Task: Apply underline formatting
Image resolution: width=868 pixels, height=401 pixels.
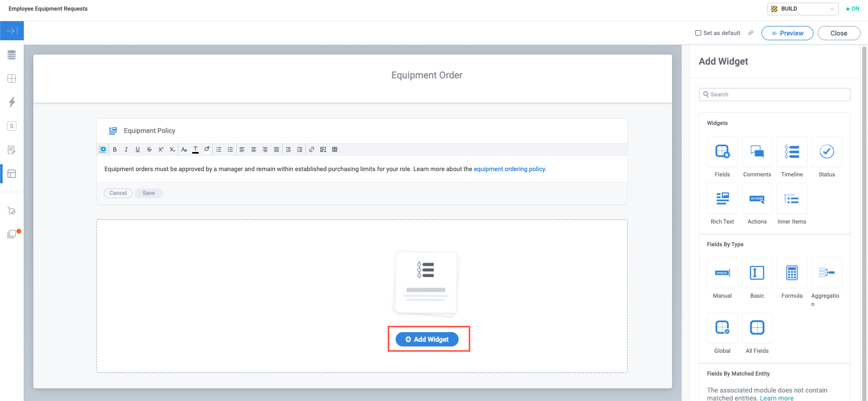Action: (x=138, y=149)
